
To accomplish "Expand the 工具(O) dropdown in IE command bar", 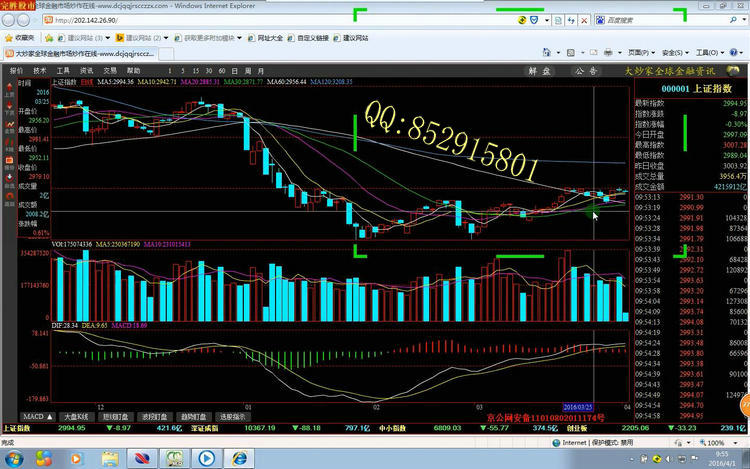I will click(709, 53).
